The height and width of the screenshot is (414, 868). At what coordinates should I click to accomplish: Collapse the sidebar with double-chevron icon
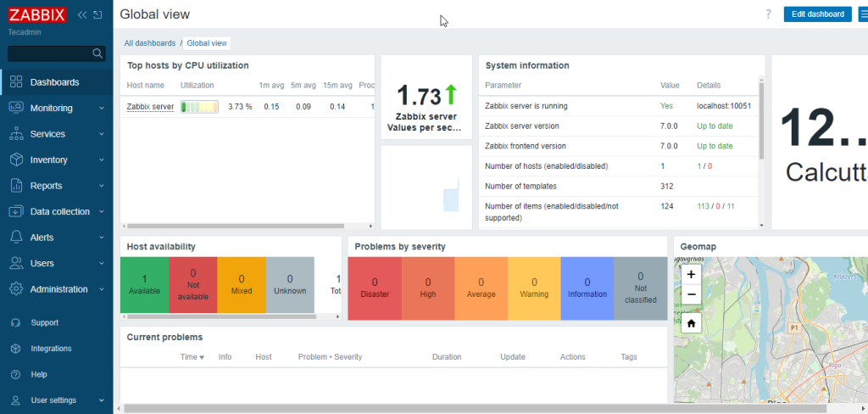82,15
